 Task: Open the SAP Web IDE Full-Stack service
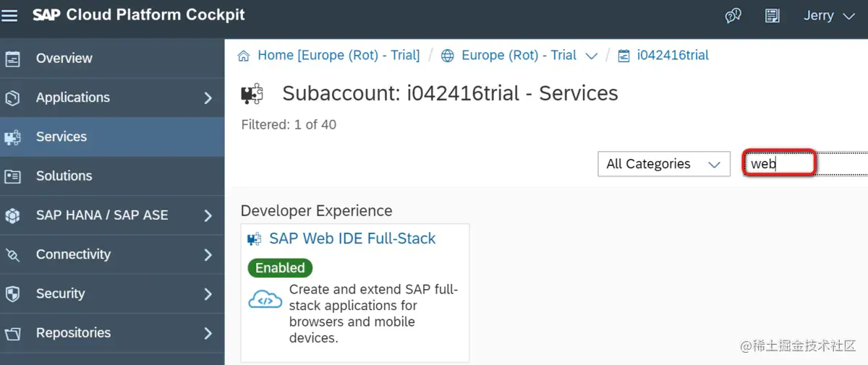point(352,239)
